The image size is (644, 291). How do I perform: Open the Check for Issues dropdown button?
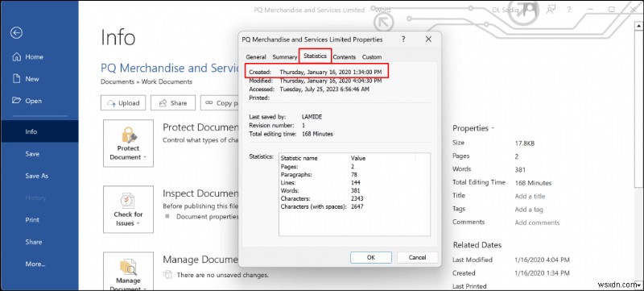pyautogui.click(x=128, y=210)
